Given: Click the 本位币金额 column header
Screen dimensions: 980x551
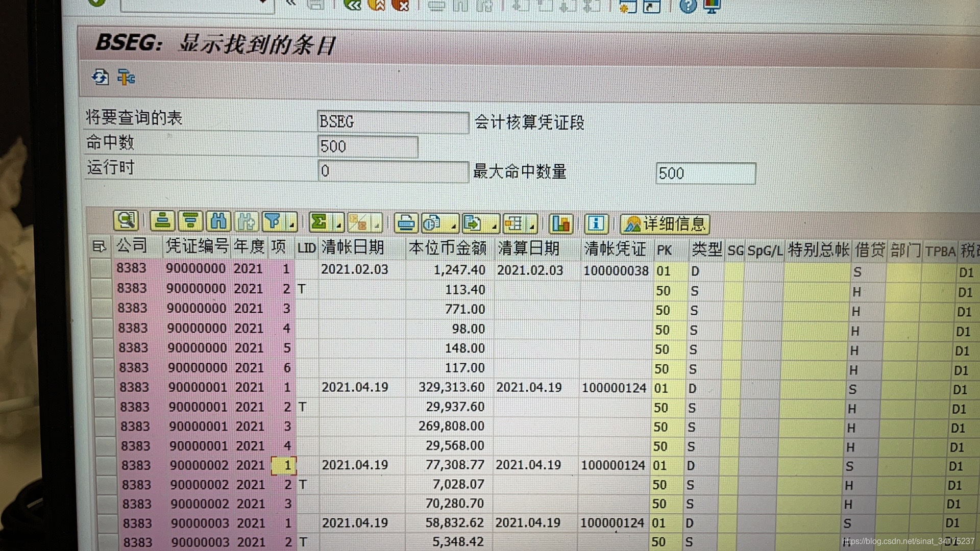Looking at the screenshot, I should 447,248.
